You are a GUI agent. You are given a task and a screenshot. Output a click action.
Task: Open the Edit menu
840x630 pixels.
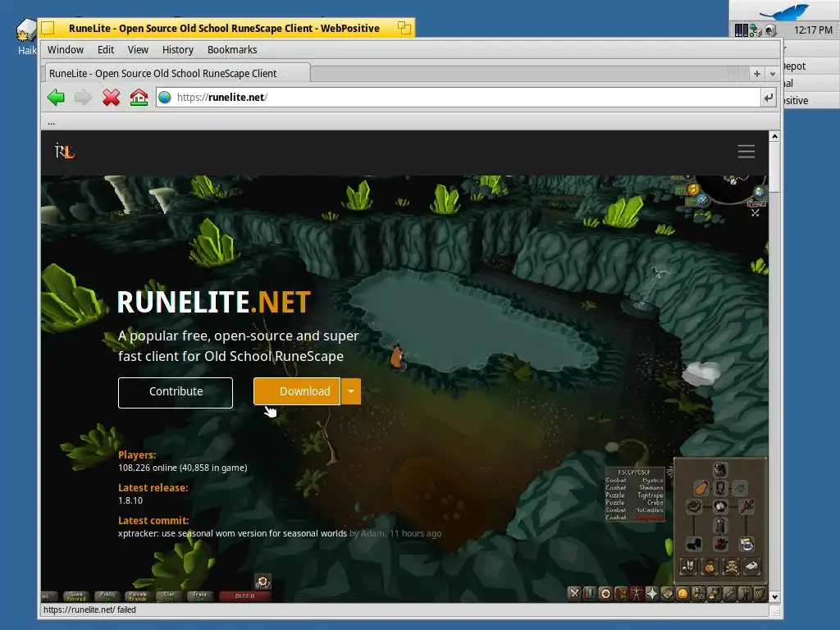(106, 50)
